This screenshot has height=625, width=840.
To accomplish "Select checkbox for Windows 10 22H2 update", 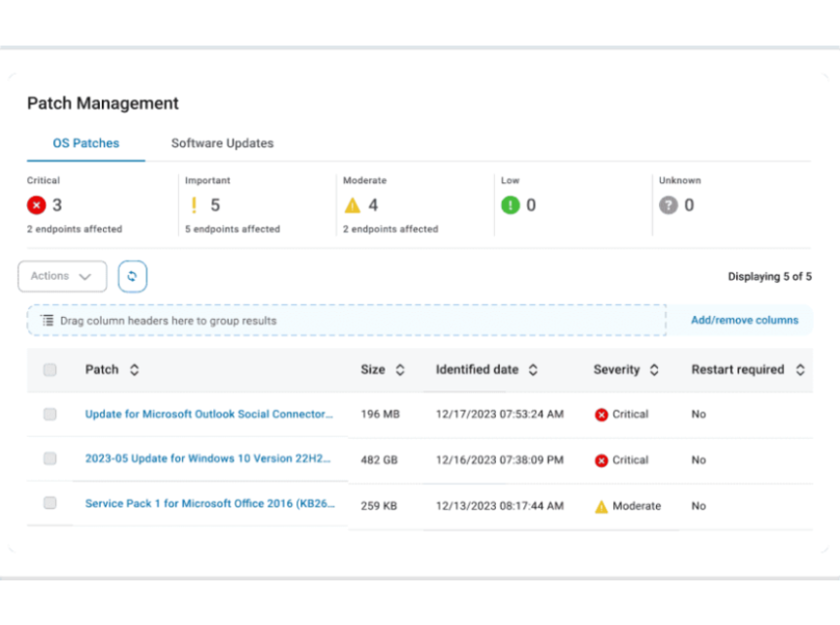I will [x=50, y=459].
